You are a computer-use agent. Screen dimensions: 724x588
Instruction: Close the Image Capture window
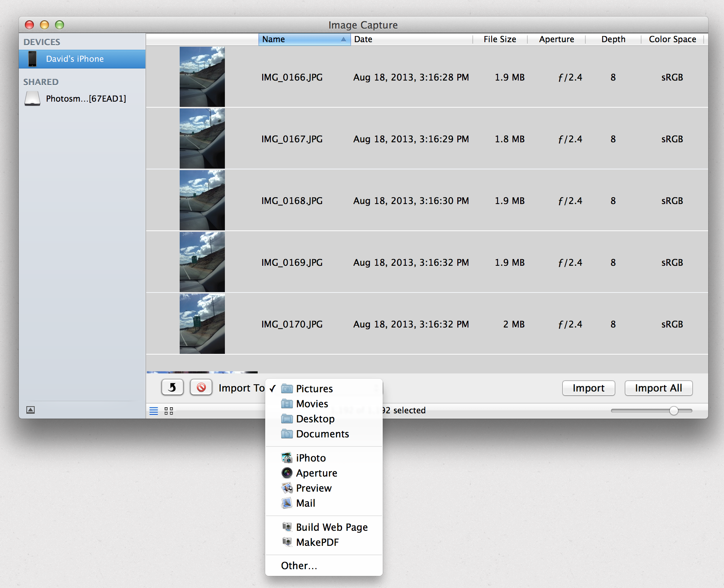[29, 25]
